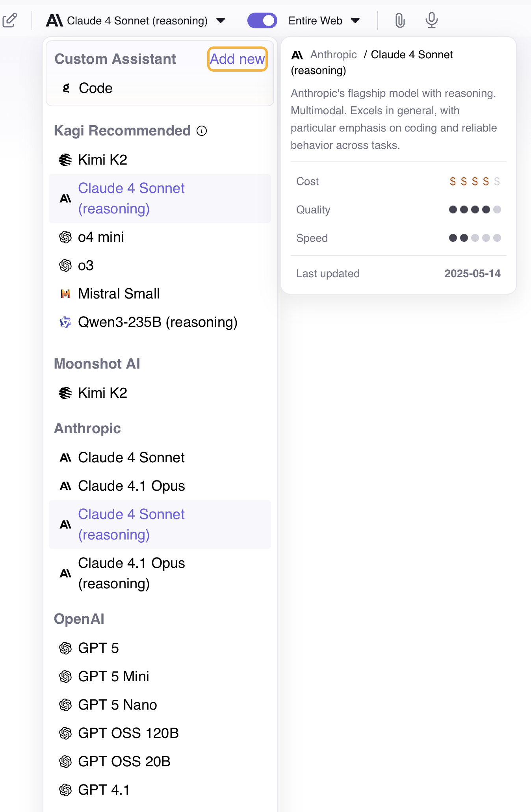Click the Mistral Small logo icon
Screen dimensions: 531x812
[x=65, y=294]
